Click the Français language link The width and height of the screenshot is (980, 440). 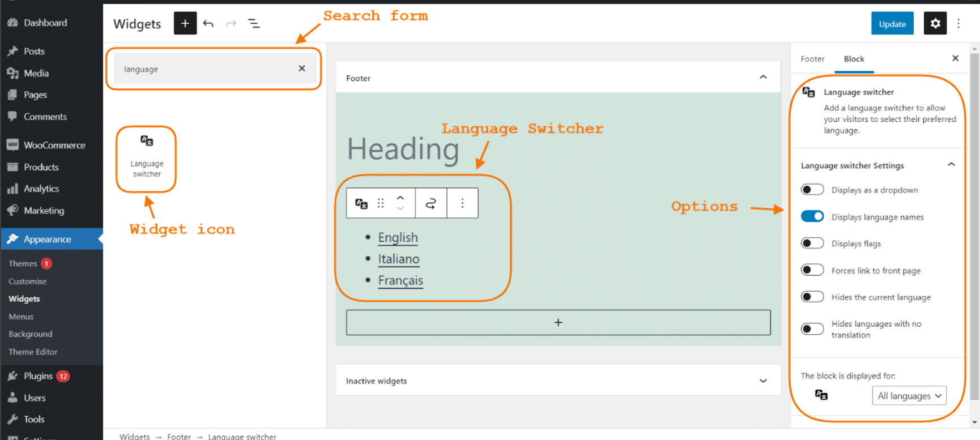point(400,281)
